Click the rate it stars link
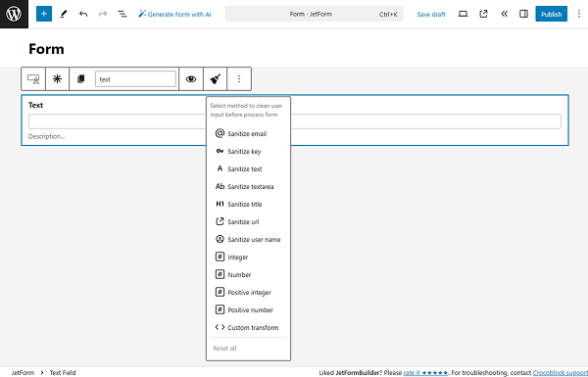This screenshot has width=588, height=377. point(425,372)
